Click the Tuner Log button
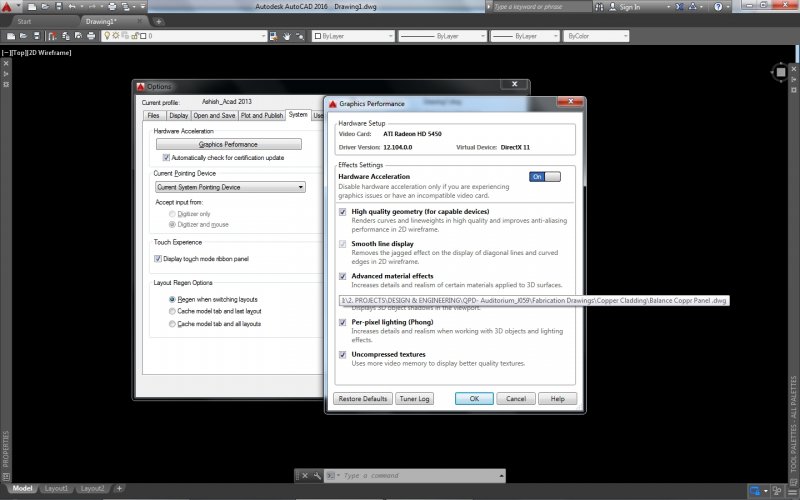The image size is (800, 500). (414, 398)
